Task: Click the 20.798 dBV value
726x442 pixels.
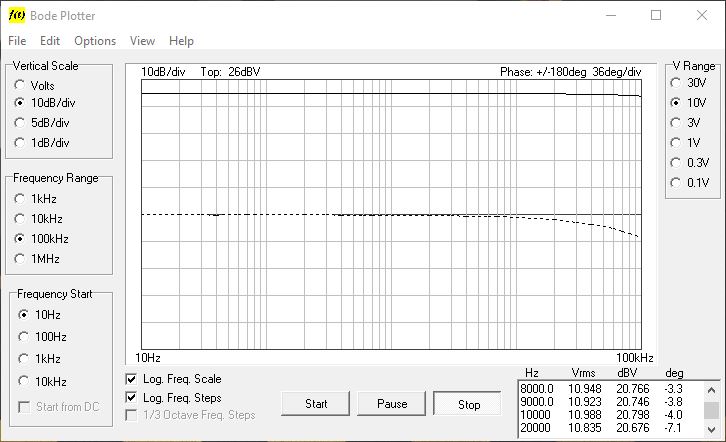Action: click(632, 415)
